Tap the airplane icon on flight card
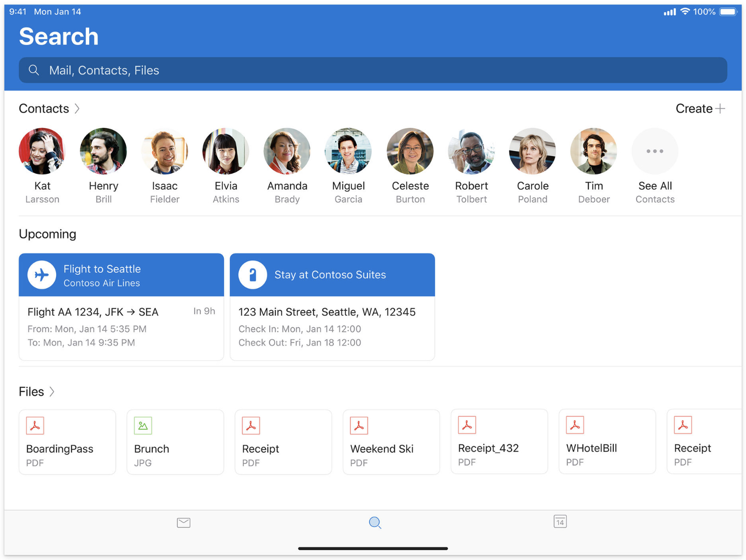The height and width of the screenshot is (560, 746). pos(42,275)
